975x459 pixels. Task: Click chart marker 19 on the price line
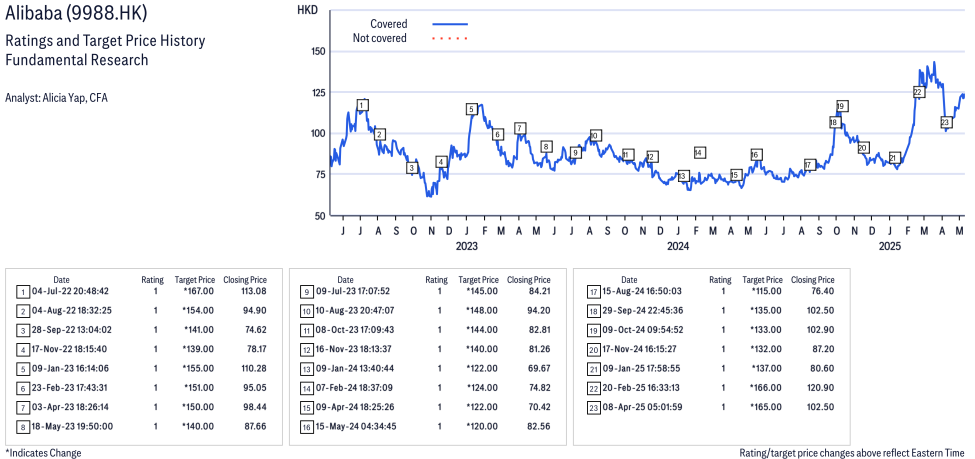[842, 106]
